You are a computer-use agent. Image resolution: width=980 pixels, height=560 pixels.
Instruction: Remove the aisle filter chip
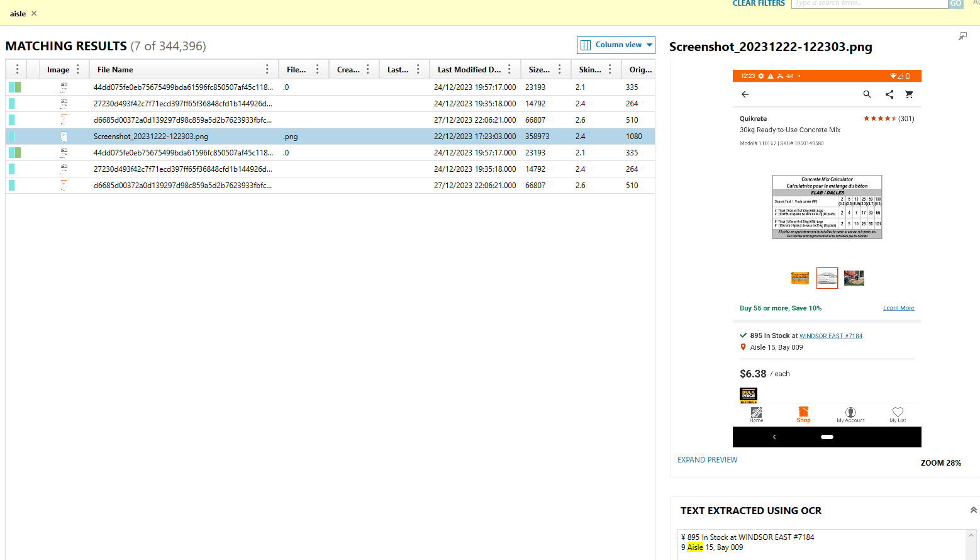coord(34,13)
